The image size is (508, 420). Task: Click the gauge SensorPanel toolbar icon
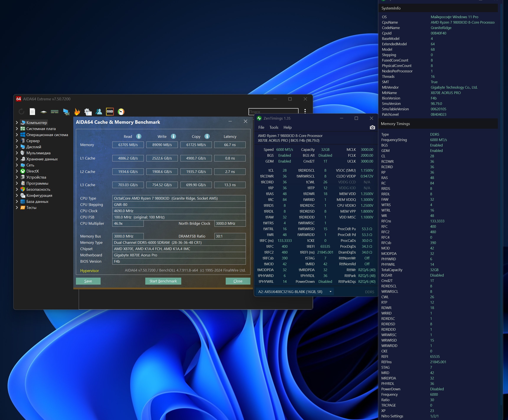[121, 112]
